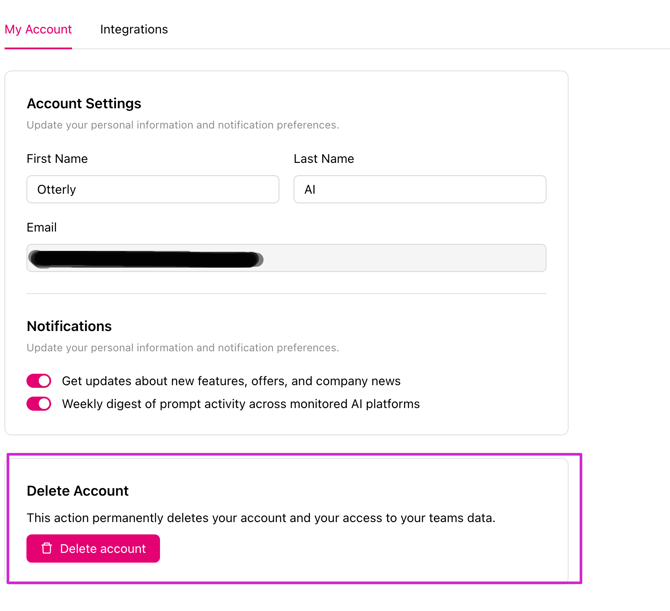Click the Account Settings heading

click(84, 103)
